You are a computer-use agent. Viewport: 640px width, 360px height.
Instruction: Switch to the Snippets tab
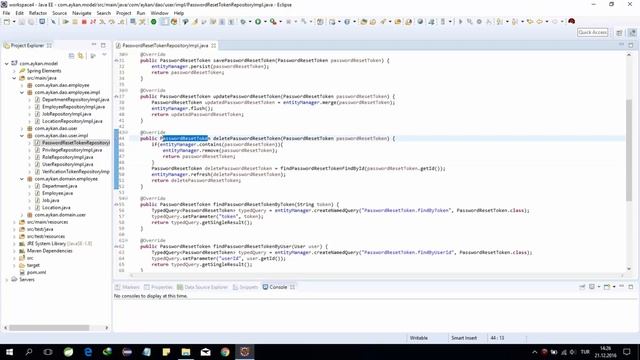[245, 287]
